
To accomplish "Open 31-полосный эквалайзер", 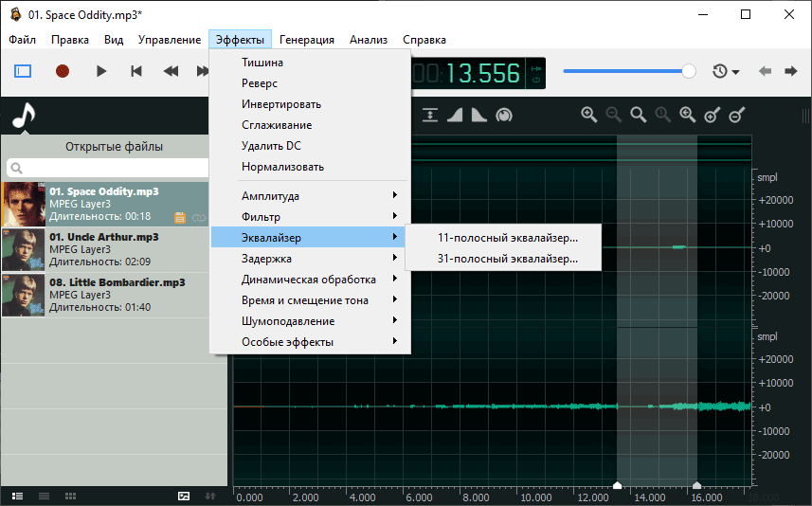I will click(503, 259).
